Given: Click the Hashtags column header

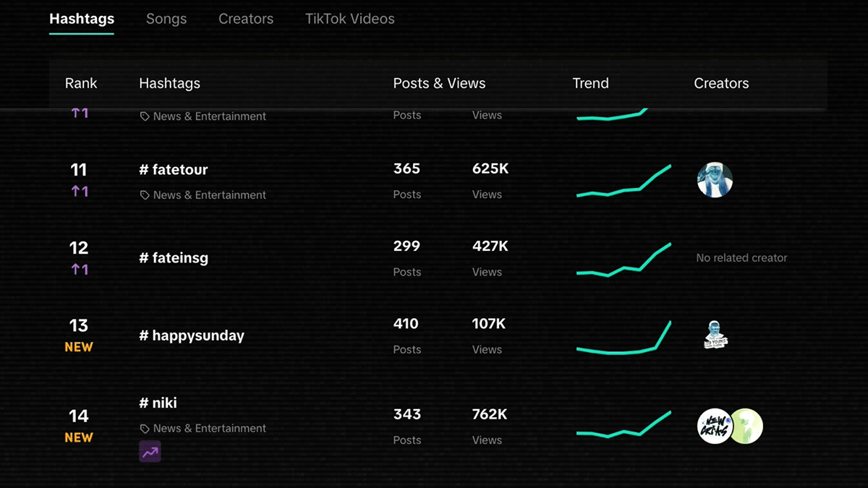Looking at the screenshot, I should click(170, 83).
